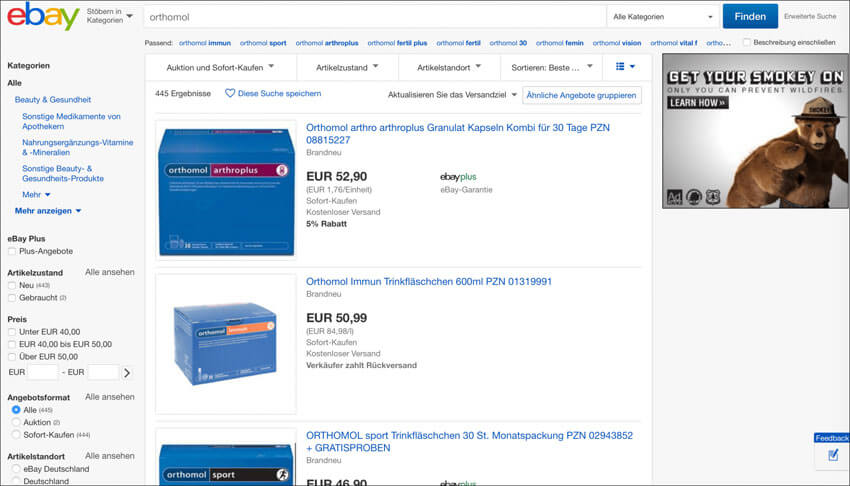Check EUR 40,00 bis EUR 50,00 filter
Image resolution: width=850 pixels, height=486 pixels.
coord(12,344)
